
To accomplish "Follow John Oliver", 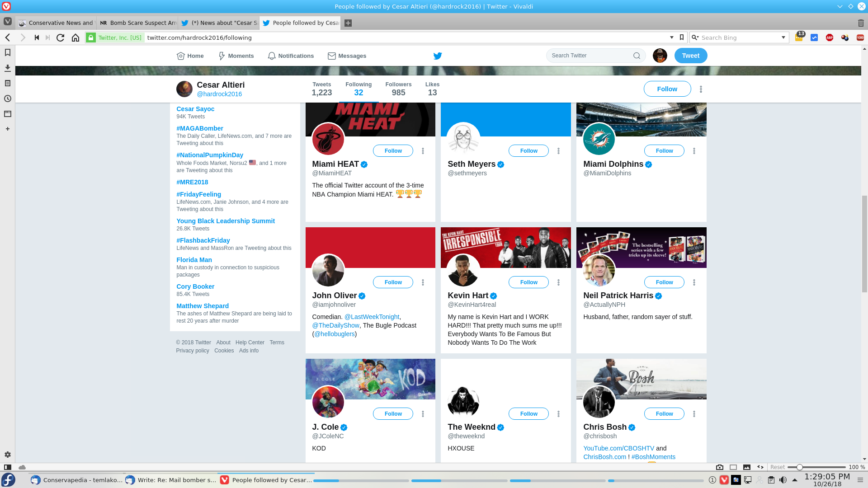I will tap(393, 282).
